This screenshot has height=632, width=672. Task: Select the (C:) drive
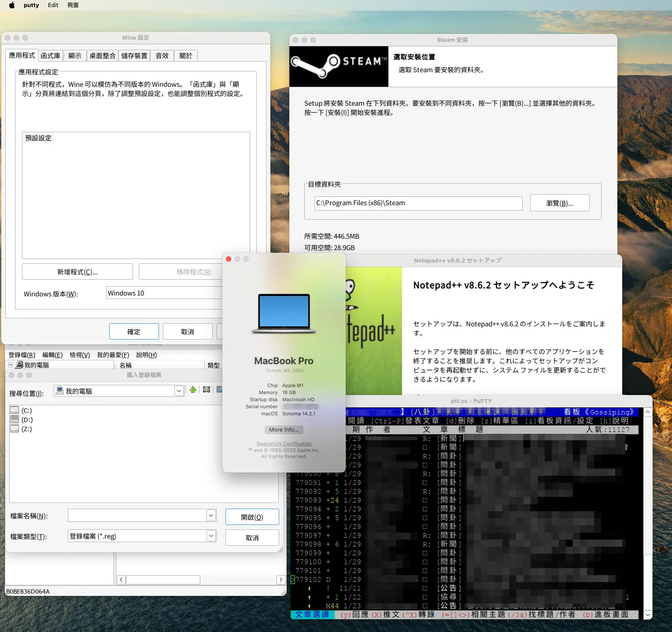tap(21, 410)
